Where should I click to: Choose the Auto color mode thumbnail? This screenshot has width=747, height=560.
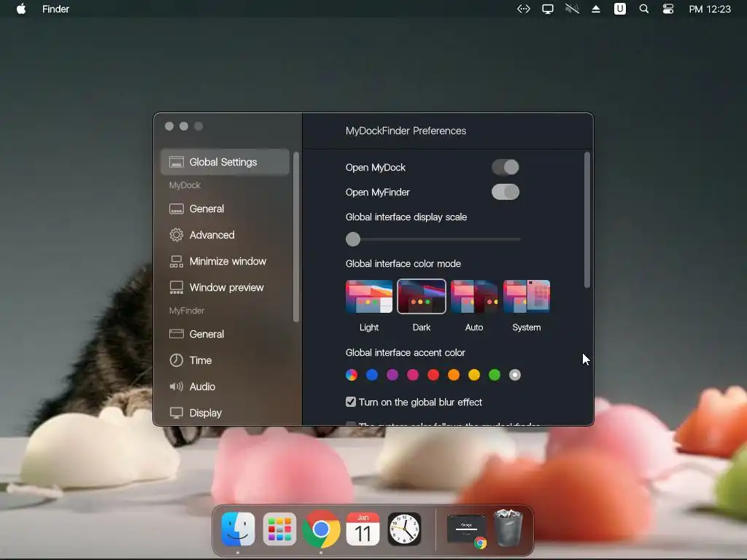pyautogui.click(x=474, y=296)
